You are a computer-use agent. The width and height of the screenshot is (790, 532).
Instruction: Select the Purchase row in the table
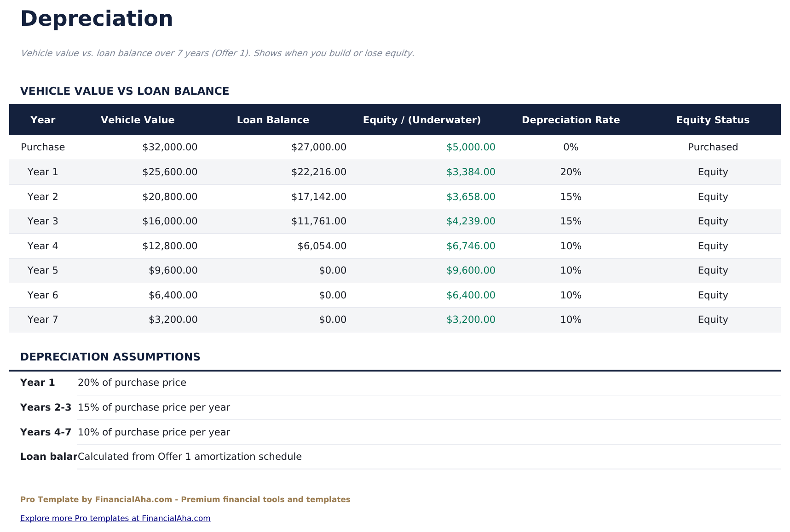pos(43,147)
